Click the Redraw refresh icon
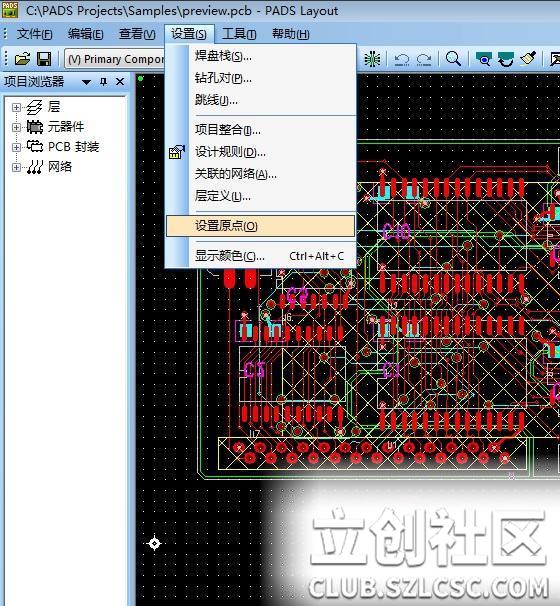Image resolution: width=560 pixels, height=606 pixels. pos(506,59)
